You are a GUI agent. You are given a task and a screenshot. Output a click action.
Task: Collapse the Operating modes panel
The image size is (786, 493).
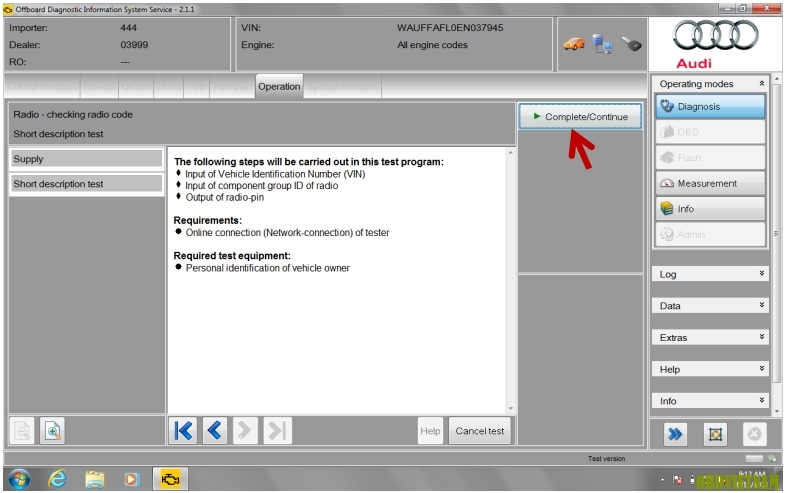pyautogui.click(x=761, y=83)
